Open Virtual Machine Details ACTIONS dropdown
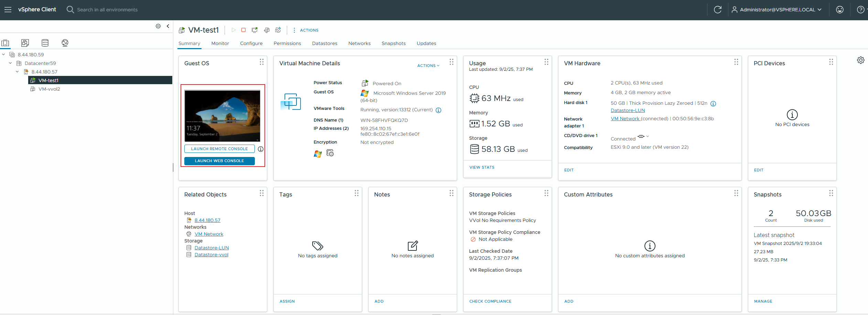The height and width of the screenshot is (315, 868). [428, 66]
